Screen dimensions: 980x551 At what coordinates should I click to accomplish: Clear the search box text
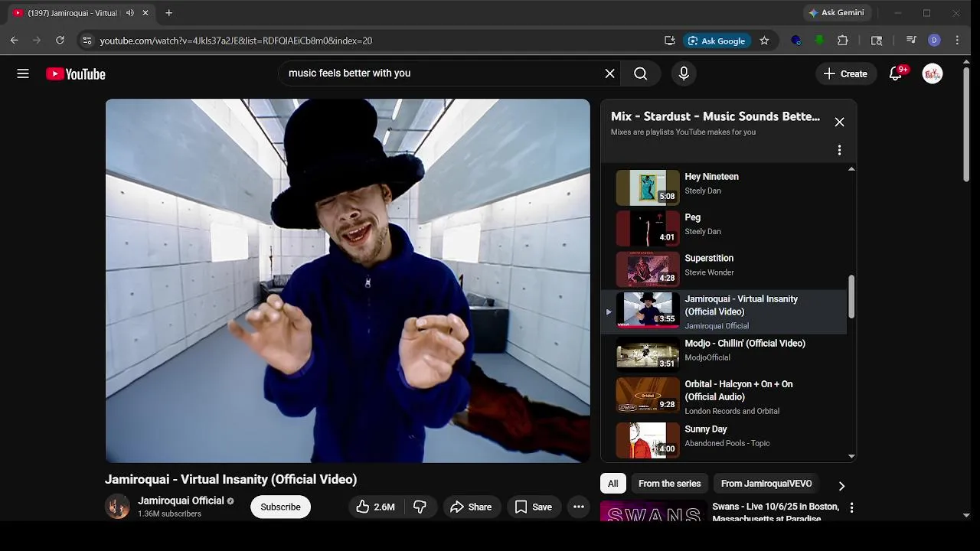tap(609, 73)
